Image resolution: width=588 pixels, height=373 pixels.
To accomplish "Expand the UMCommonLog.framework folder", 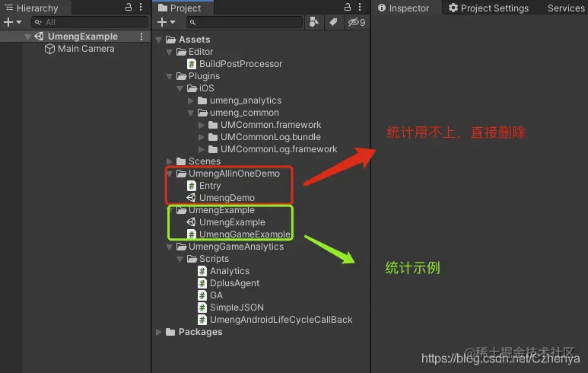I will point(202,149).
